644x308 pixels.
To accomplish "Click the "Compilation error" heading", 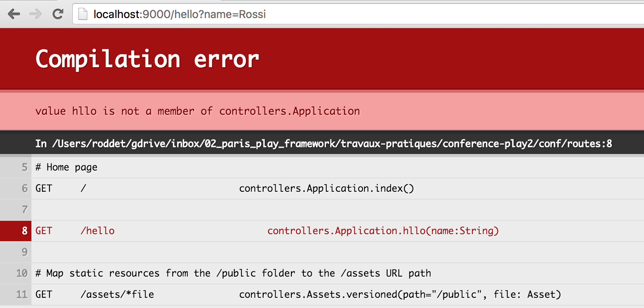I will [x=147, y=59].
